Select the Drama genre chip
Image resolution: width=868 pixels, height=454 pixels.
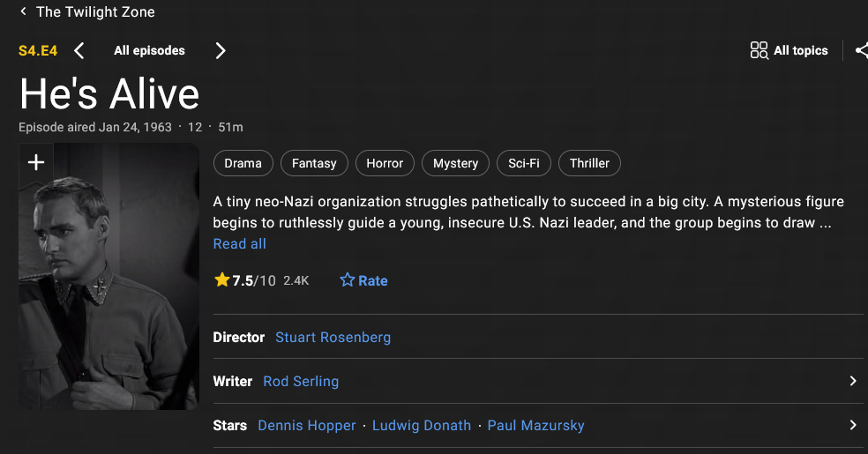click(243, 163)
